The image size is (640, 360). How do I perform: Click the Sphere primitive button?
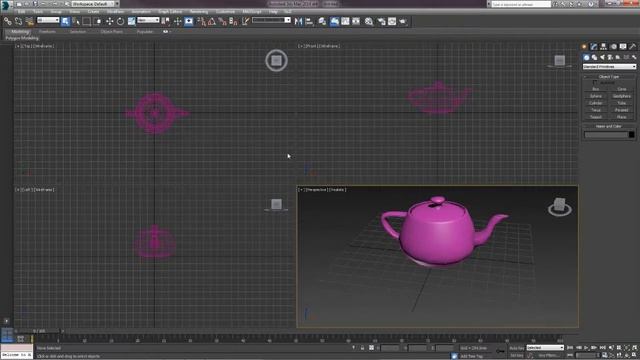[596, 96]
